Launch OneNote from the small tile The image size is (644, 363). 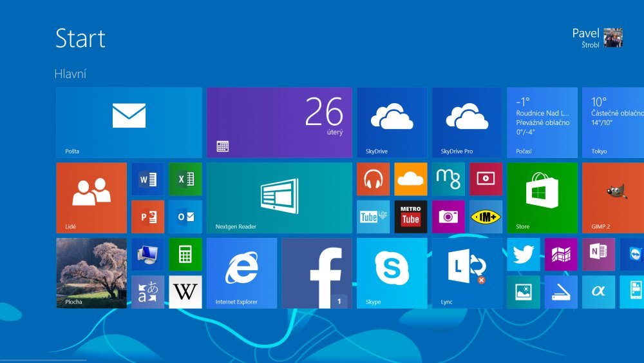tap(599, 255)
